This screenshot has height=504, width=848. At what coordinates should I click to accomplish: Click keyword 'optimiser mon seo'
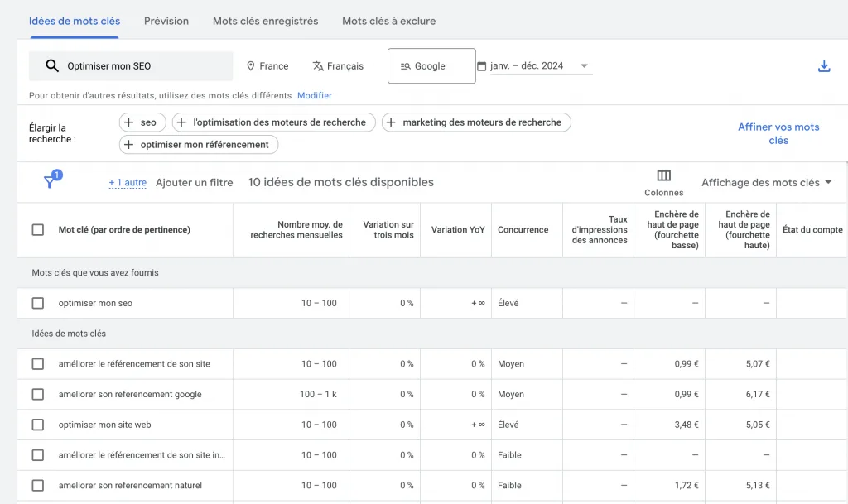point(95,303)
